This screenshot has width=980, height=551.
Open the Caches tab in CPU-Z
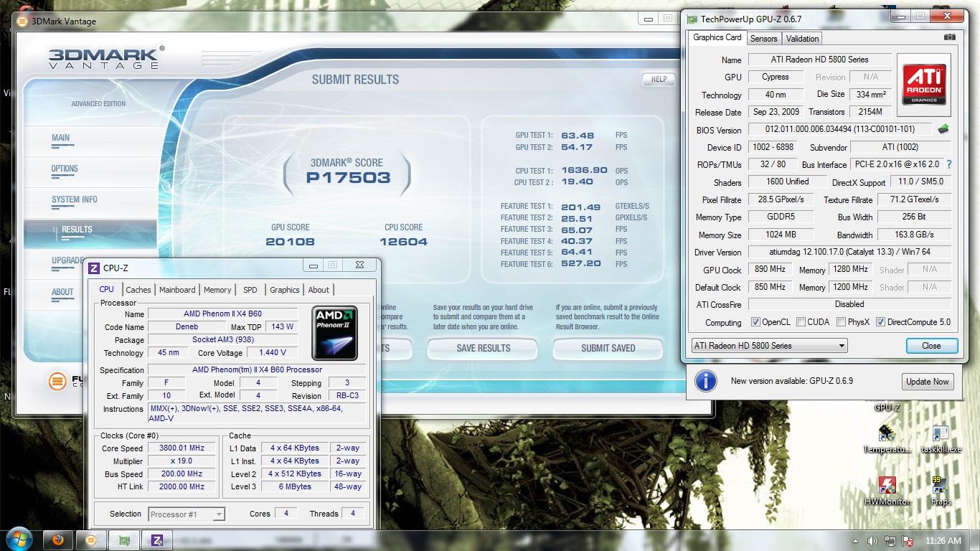tap(138, 290)
